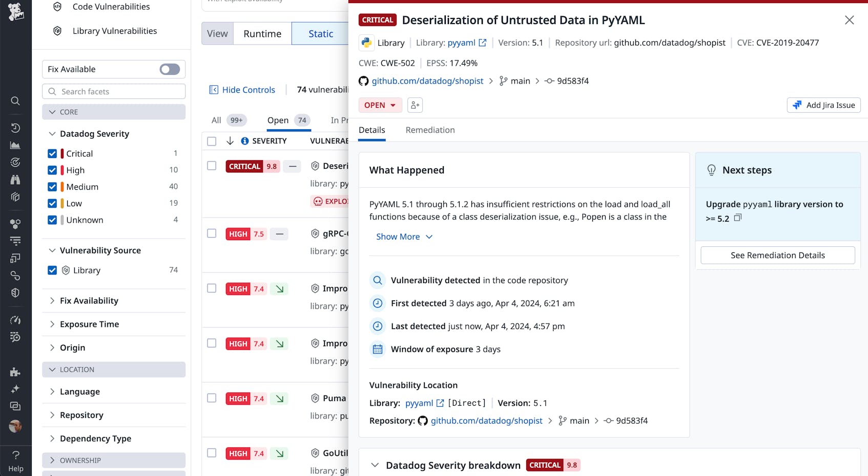Screen dimensions: 868x476
Task: Uncheck the Critical severity filter
Action: (x=52, y=154)
